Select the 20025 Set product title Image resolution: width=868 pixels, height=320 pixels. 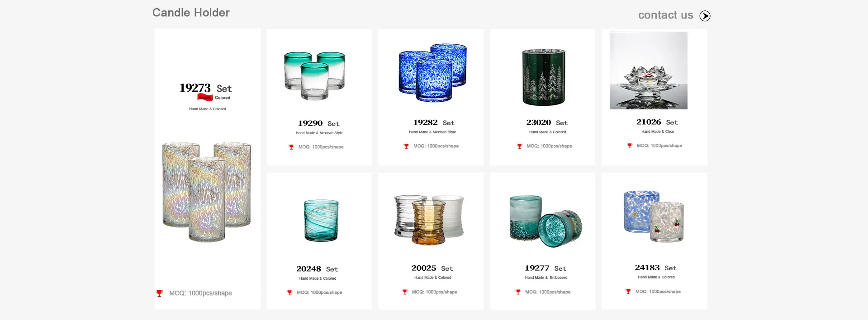[432, 268]
